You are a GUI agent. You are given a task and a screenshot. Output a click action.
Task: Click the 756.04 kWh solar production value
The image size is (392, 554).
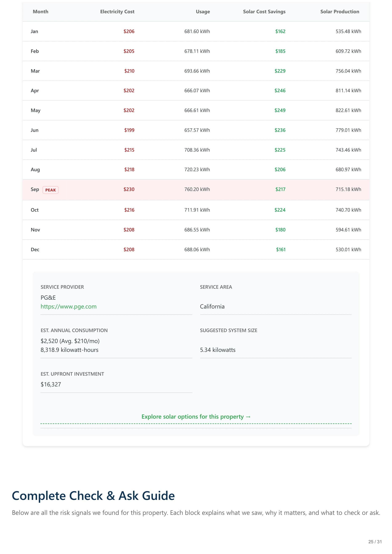coord(348,71)
